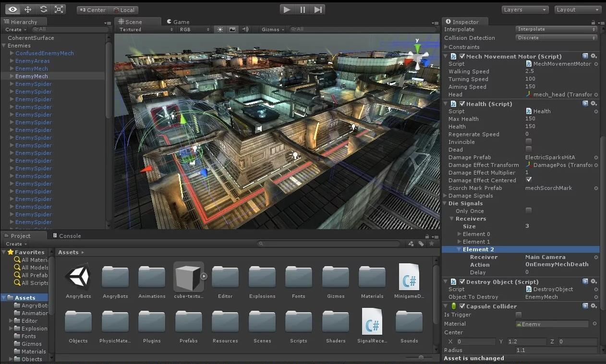Disable Capsule Collider component checkbox
This screenshot has width=606, height=364.
[462, 306]
